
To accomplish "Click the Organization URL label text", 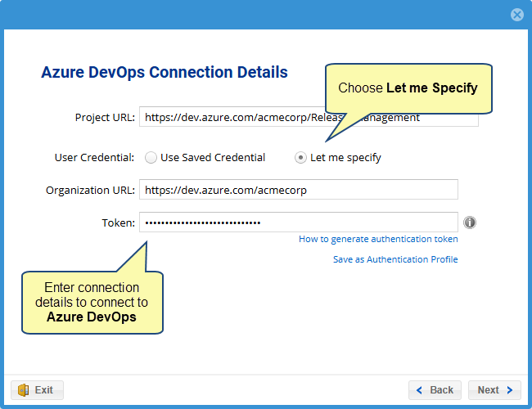I will tap(90, 190).
